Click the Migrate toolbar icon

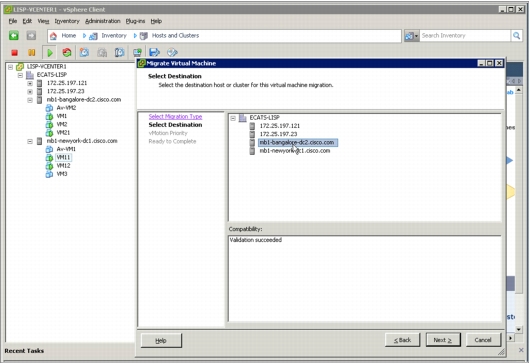[154, 52]
